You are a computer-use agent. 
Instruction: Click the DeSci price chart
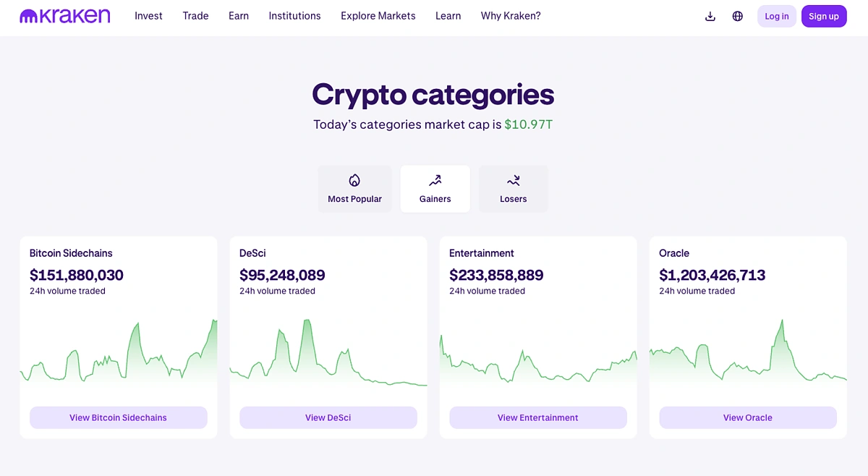pos(328,354)
